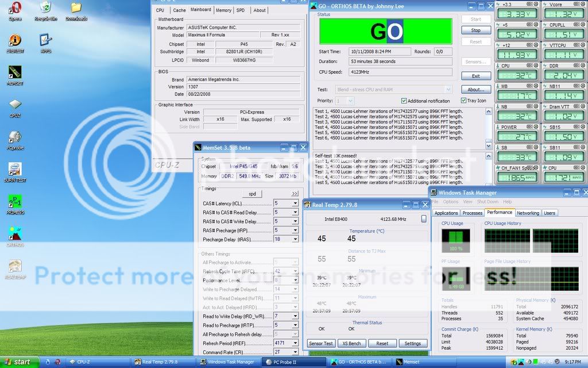Close the CPUPLL monitor panel in PC Probe
The image size is (588, 368).
pyautogui.click(x=584, y=24)
